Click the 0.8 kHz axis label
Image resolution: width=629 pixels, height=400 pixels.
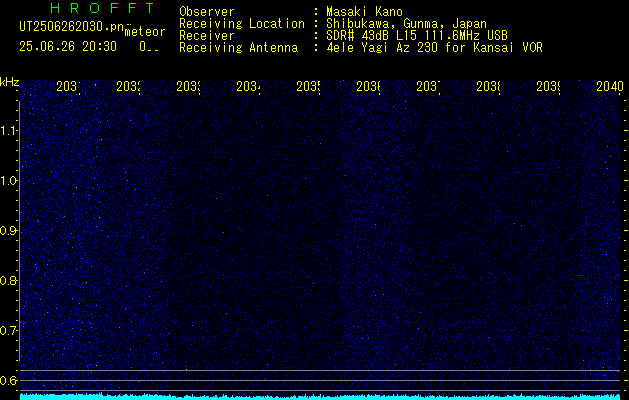9,280
